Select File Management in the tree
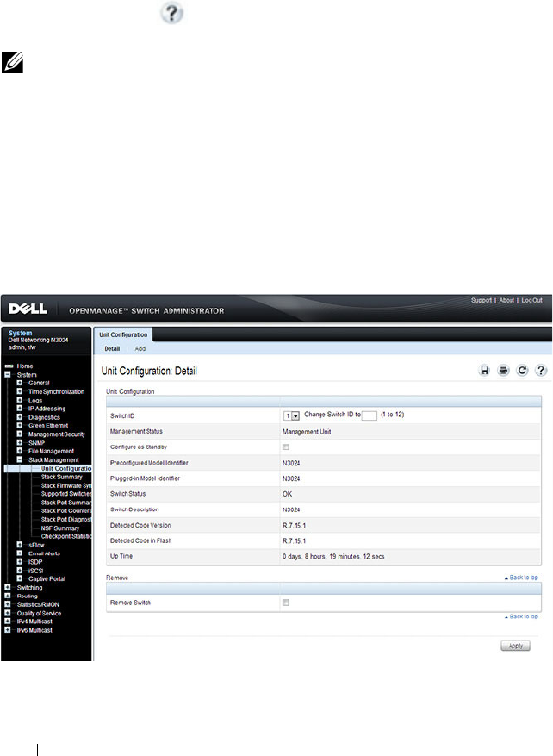Viewport: 553px width, 756px height. tap(51, 451)
